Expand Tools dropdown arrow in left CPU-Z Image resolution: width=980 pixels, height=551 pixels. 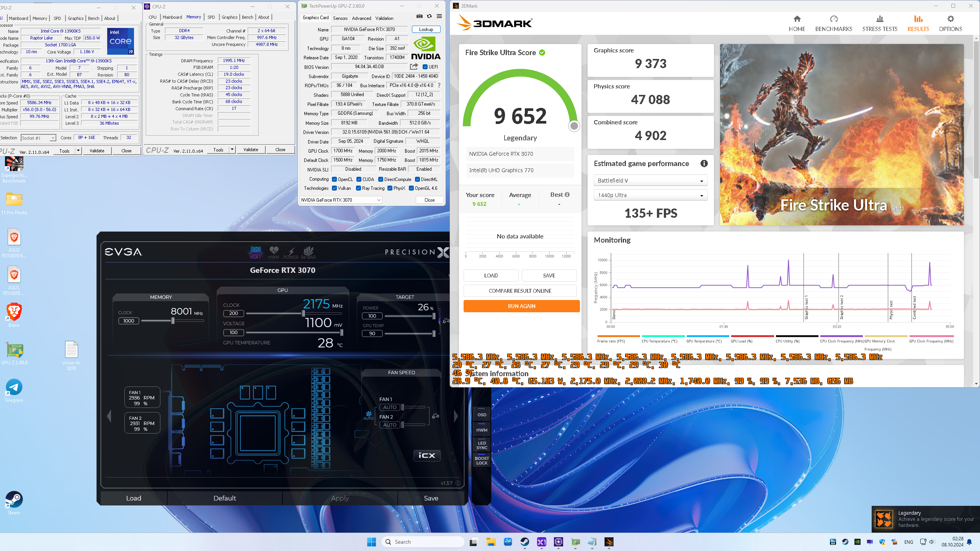pyautogui.click(x=78, y=151)
